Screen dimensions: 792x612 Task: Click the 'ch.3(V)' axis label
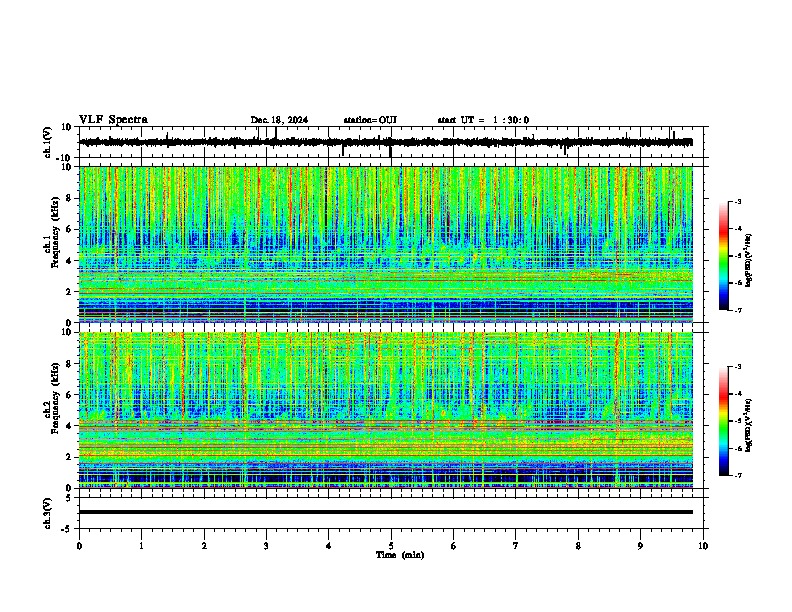coord(48,514)
